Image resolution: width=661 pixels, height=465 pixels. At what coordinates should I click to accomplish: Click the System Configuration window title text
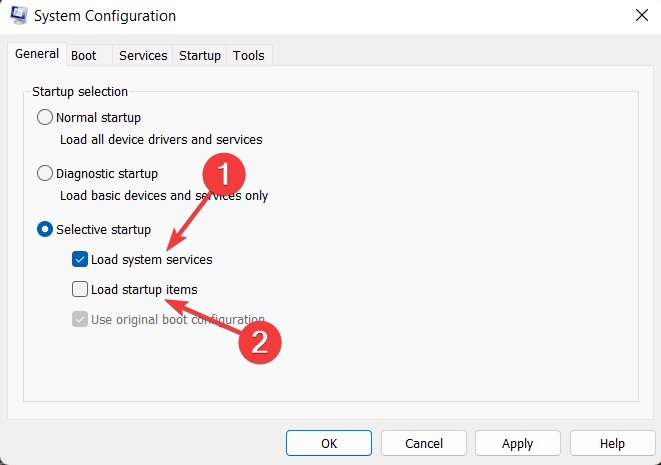[104, 16]
